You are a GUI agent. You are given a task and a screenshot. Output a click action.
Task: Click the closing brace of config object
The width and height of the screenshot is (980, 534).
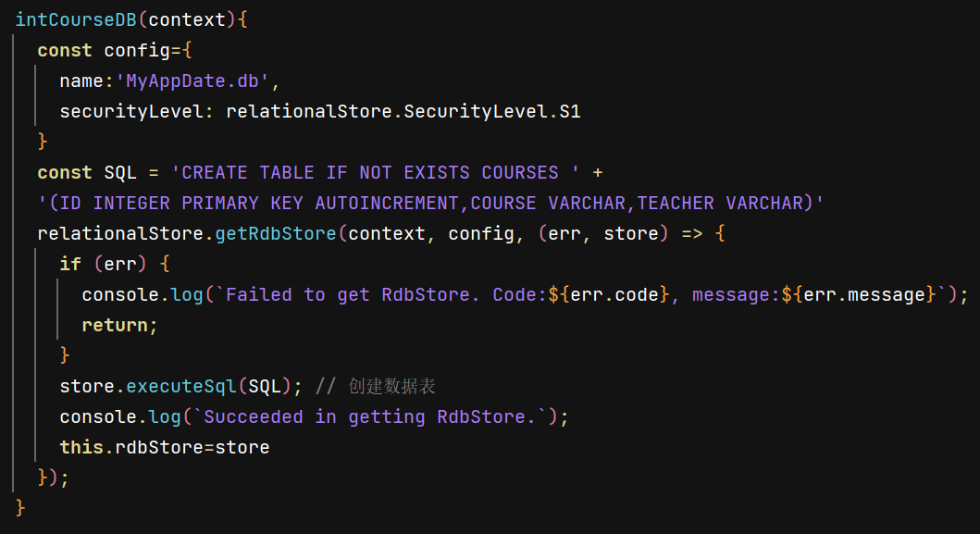coord(43,142)
